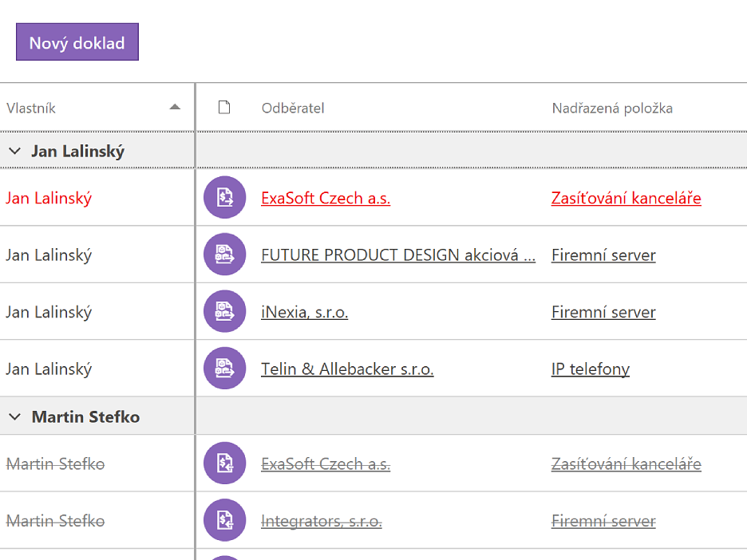The image size is (747, 560).
Task: Open Firemní server link in iNexia row
Action: click(603, 312)
